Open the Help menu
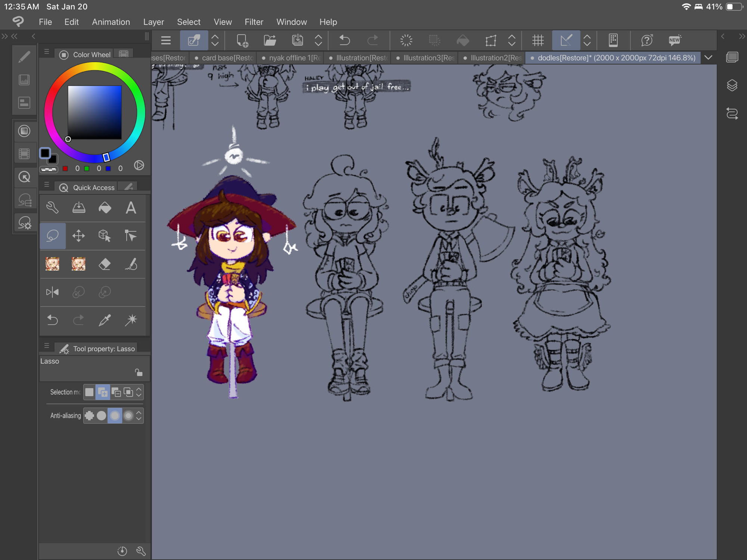This screenshot has width=747, height=560. click(328, 22)
